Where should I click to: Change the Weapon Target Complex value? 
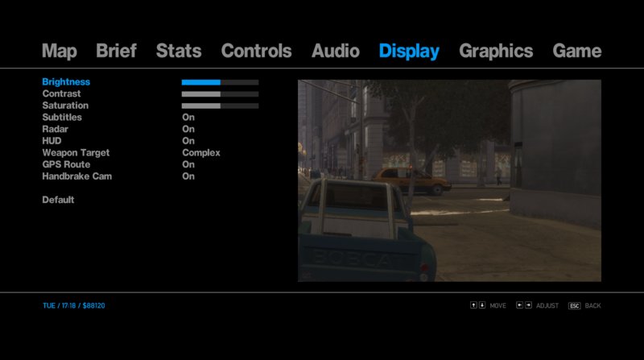pos(201,153)
